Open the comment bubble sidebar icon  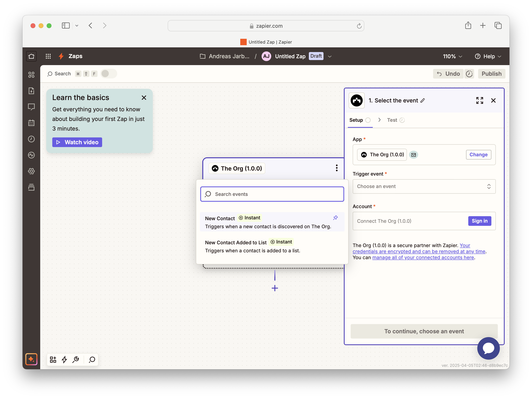(31, 107)
